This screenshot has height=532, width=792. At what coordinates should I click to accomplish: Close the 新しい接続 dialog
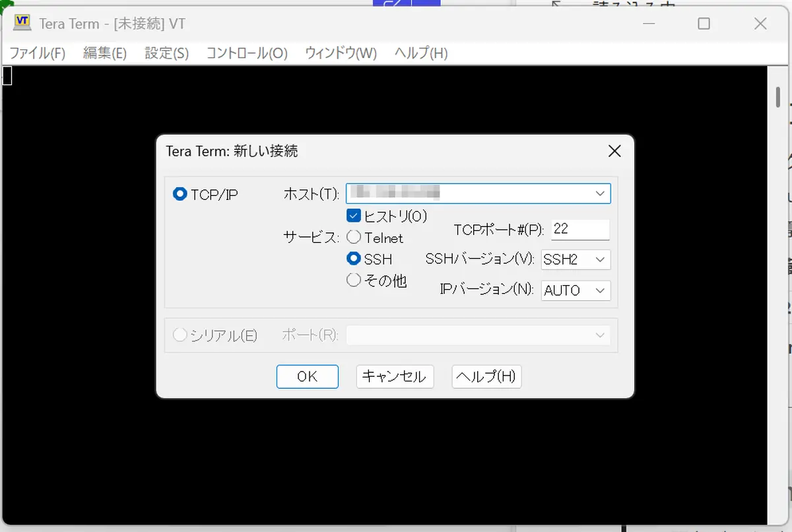(x=614, y=151)
